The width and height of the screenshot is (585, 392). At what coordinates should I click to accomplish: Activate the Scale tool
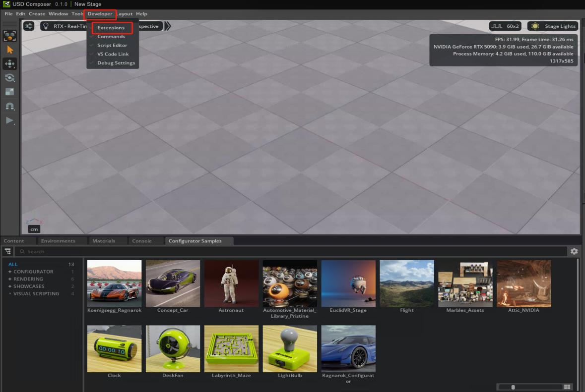click(10, 92)
